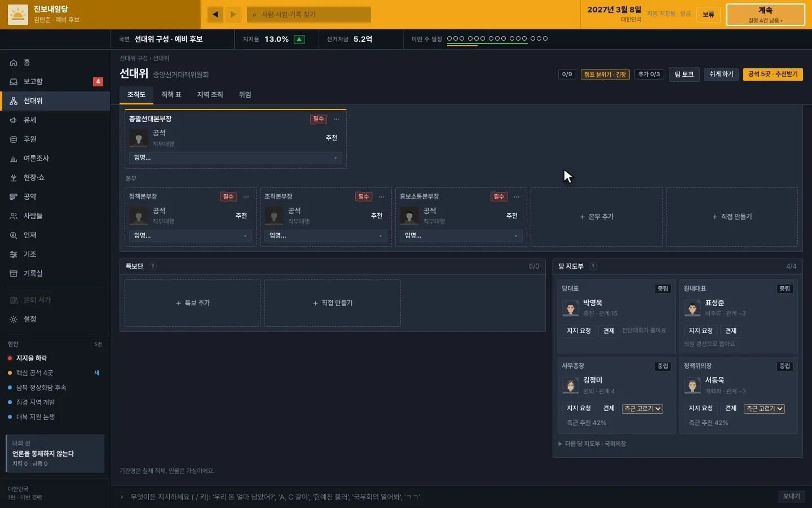Screen dimensions: 812x508
Task: Click 견제 for 표성준
Action: pos(731,331)
